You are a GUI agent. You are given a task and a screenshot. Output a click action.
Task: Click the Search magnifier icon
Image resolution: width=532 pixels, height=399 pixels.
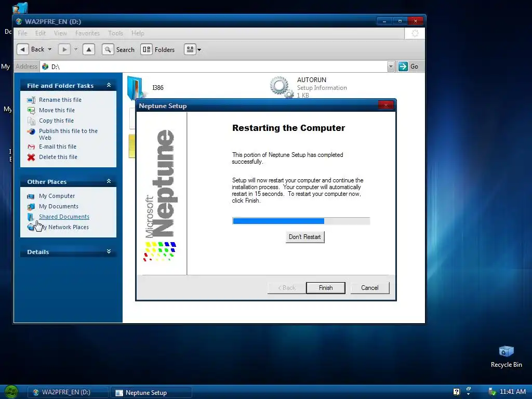pos(108,49)
